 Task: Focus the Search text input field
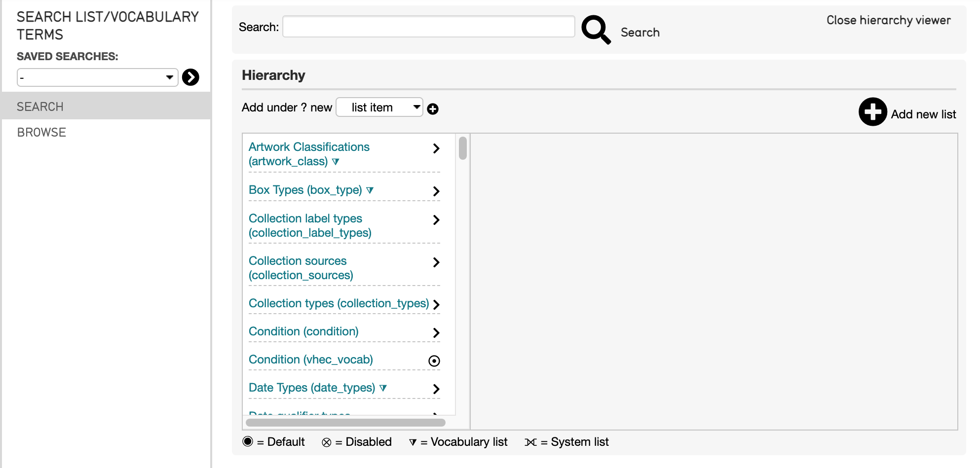(x=428, y=27)
